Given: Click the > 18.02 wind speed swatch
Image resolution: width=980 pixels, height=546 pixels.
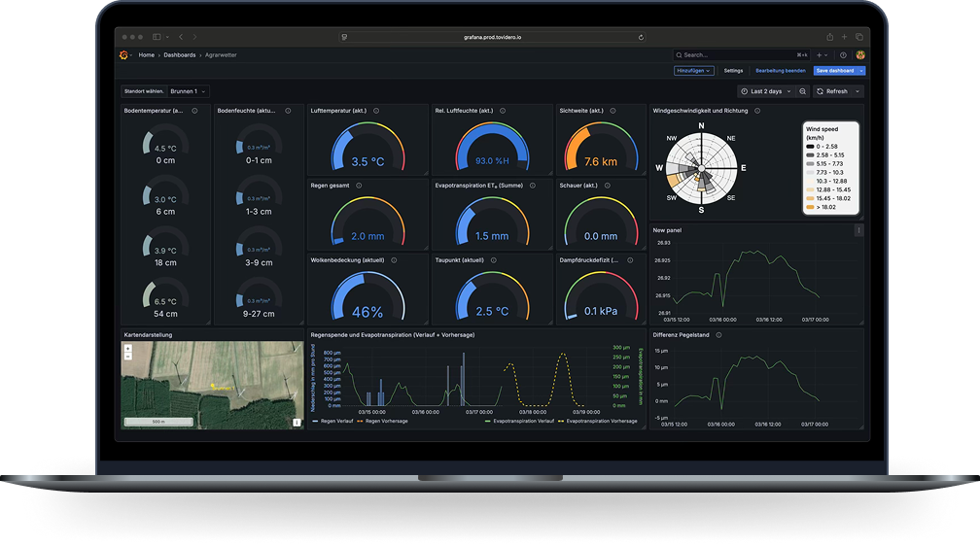Looking at the screenshot, I should pos(810,207).
